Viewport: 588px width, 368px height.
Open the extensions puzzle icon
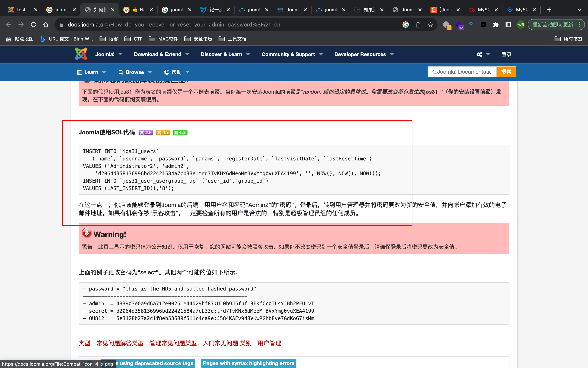pos(496,25)
